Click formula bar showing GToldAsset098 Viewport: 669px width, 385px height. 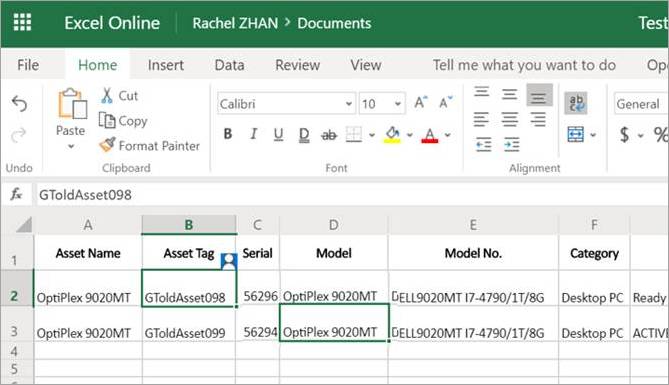coord(352,195)
